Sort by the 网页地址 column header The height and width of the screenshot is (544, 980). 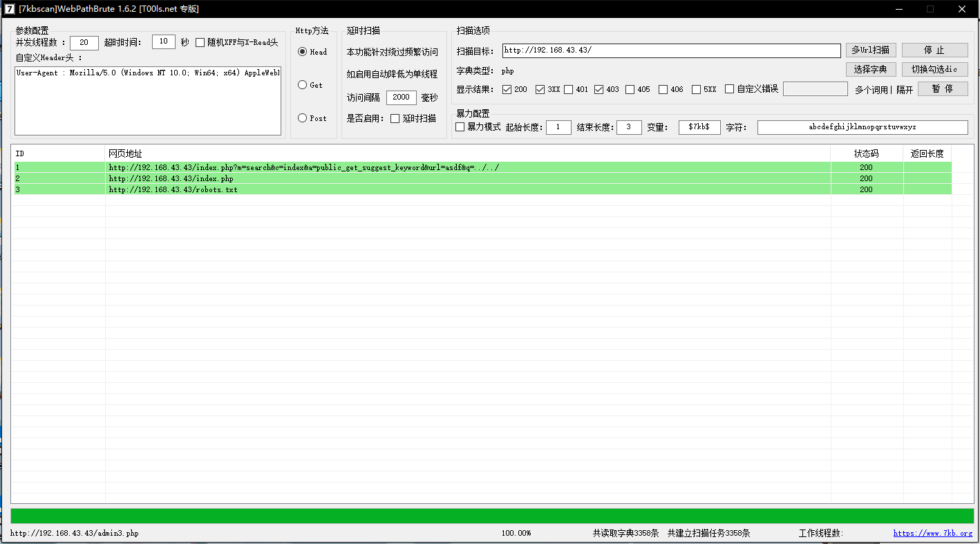coord(468,153)
